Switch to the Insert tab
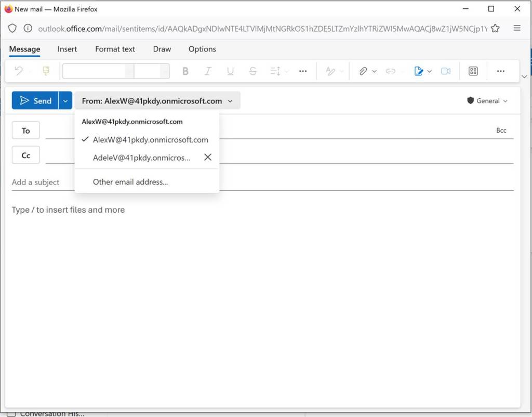This screenshot has width=532, height=417. tap(67, 49)
